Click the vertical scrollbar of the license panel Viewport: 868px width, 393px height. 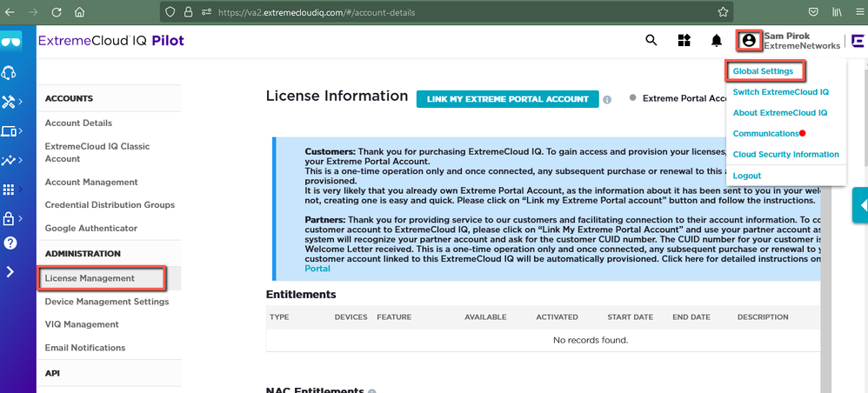pos(826,288)
